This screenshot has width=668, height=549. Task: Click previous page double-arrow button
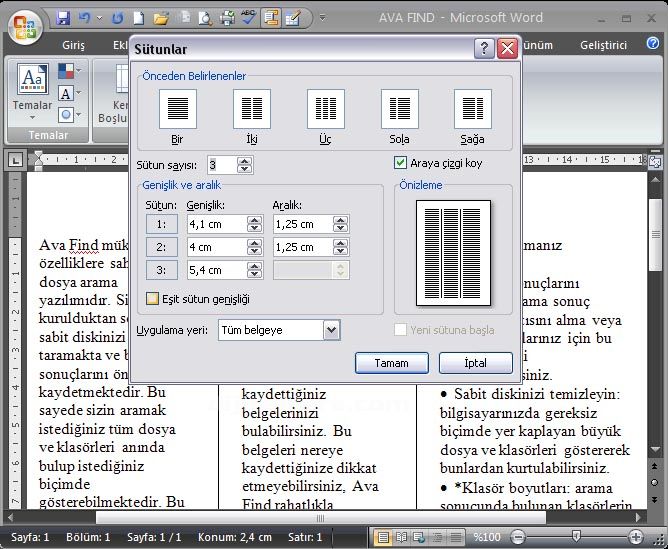tap(655, 466)
